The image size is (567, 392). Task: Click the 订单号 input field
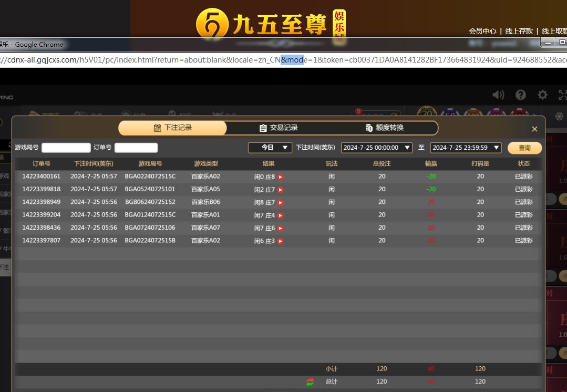pyautogui.click(x=136, y=148)
